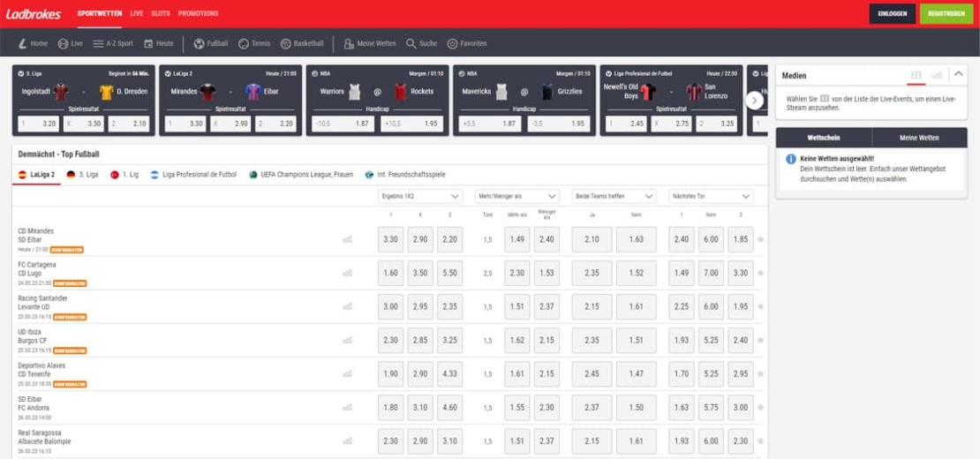
Task: Open Meine Wetten in navigation bar
Action: point(370,44)
